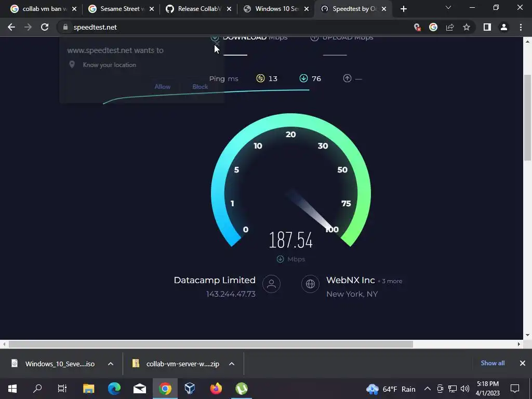Open Firefox from the taskbar
This screenshot has width=532, height=399.
pyautogui.click(x=216, y=389)
